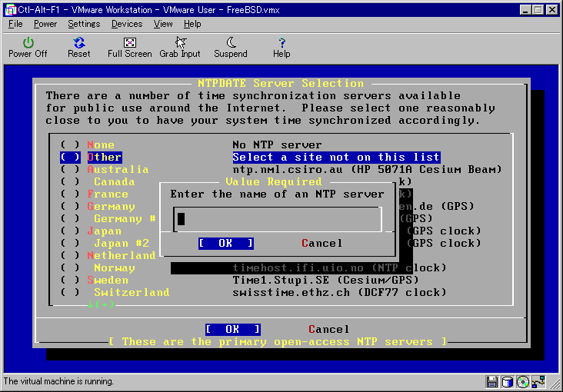Maximize the VMware Workstation window

click(538, 10)
